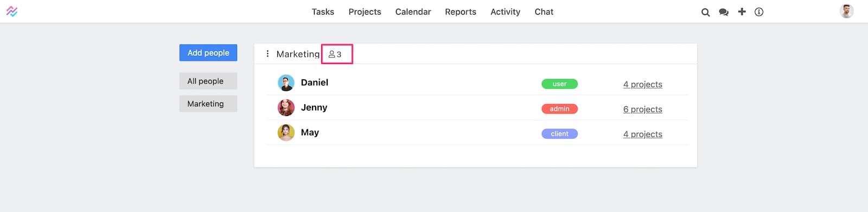Open the chat bubbles icon

coord(724,12)
